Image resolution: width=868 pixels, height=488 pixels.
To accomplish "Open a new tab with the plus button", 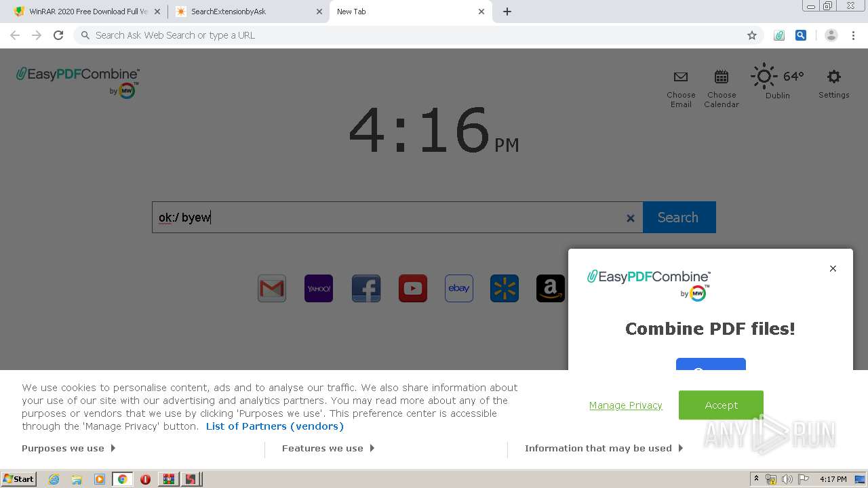I will [x=507, y=12].
